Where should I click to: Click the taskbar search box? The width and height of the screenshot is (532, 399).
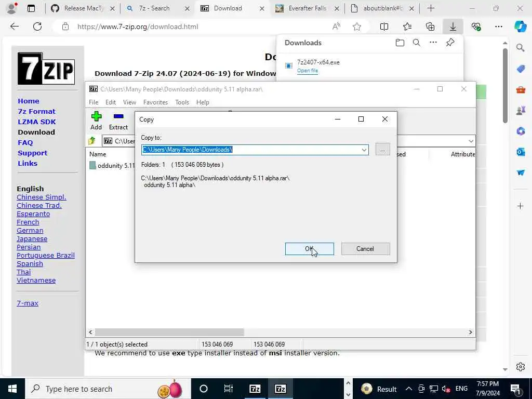(108, 389)
